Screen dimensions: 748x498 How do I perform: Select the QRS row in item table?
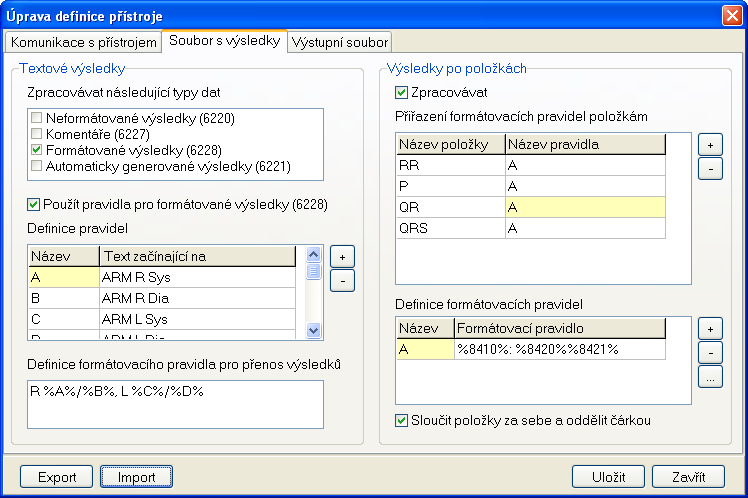450,228
